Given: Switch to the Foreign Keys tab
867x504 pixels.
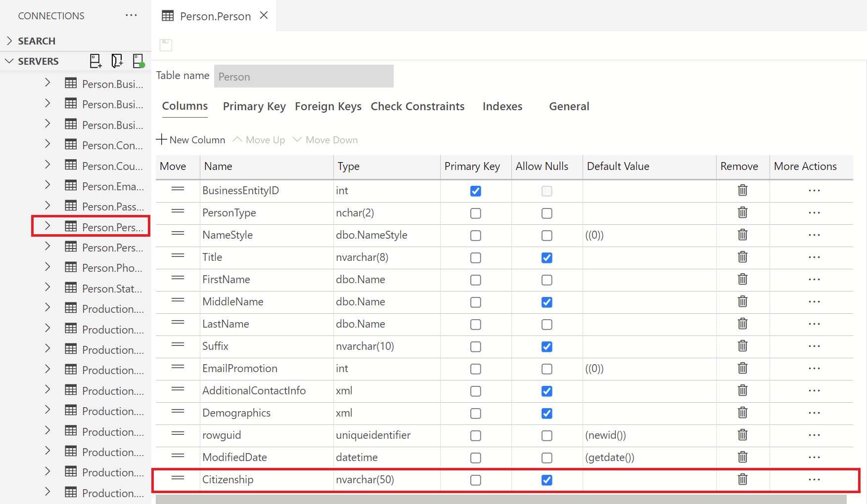Looking at the screenshot, I should pyautogui.click(x=328, y=106).
